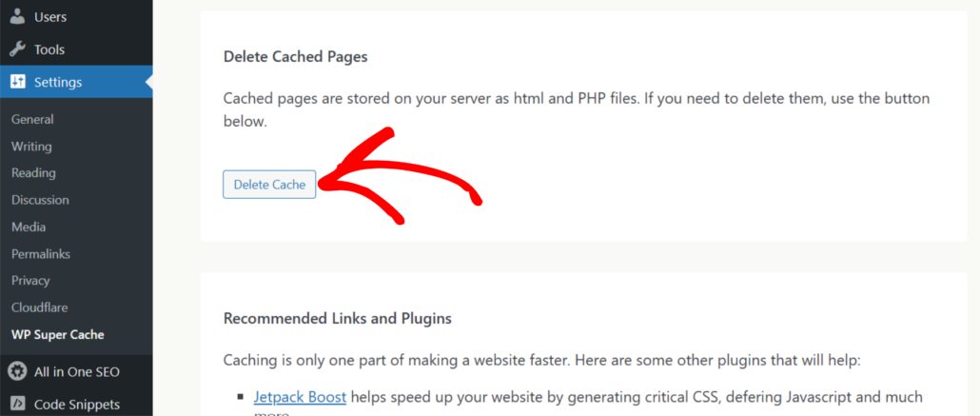Screen dimensions: 980x416
Task: Go to Media settings
Action: click(29, 228)
